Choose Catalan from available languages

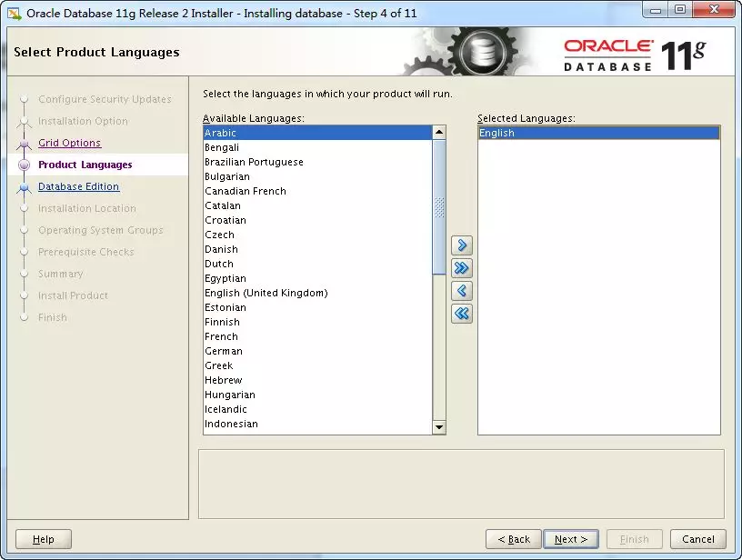pos(317,205)
